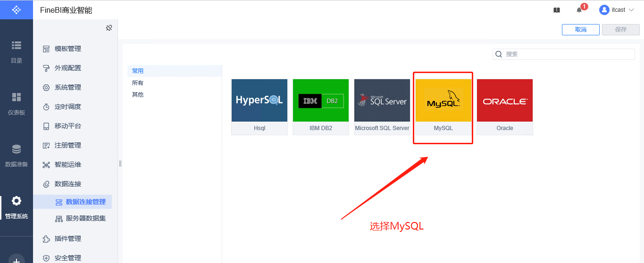Click the itcast user avatar
The image size is (644, 263).
click(x=604, y=10)
